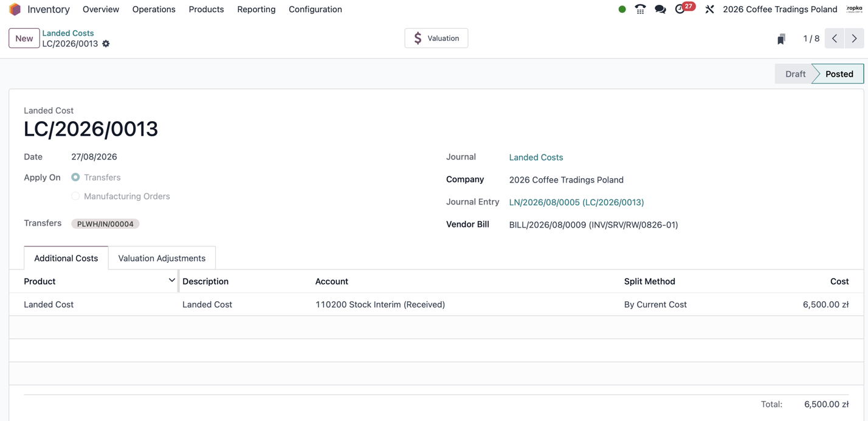The height and width of the screenshot is (421, 868).
Task: Open the Landed Costs journal link
Action: (x=536, y=157)
